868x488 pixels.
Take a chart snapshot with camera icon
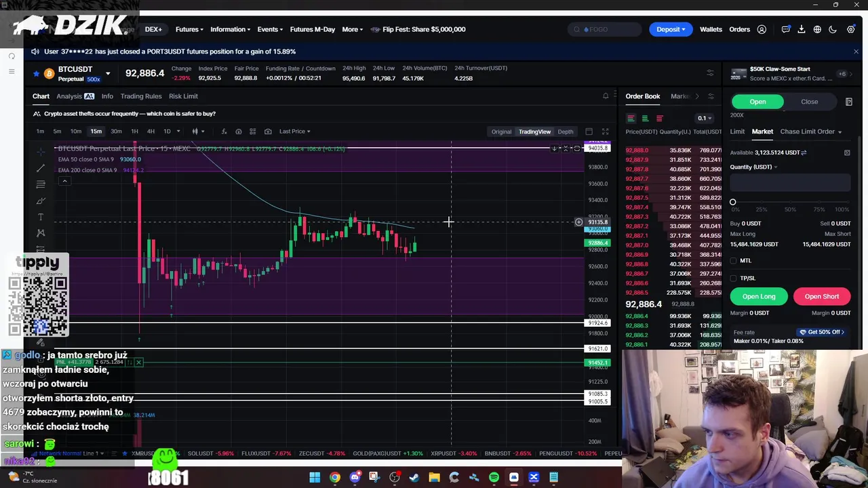[x=268, y=131]
